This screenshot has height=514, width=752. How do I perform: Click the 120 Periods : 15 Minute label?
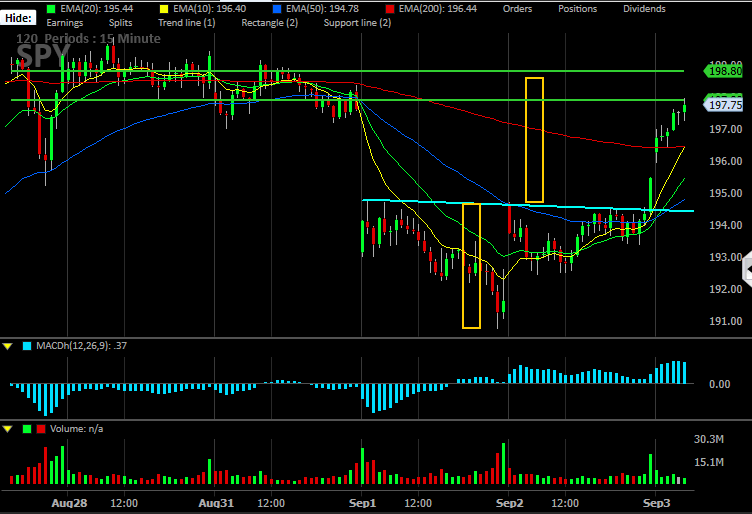88,38
